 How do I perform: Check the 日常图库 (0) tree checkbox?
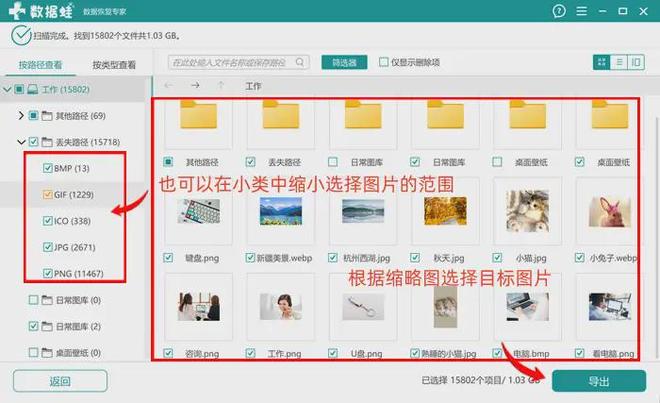click(33, 300)
